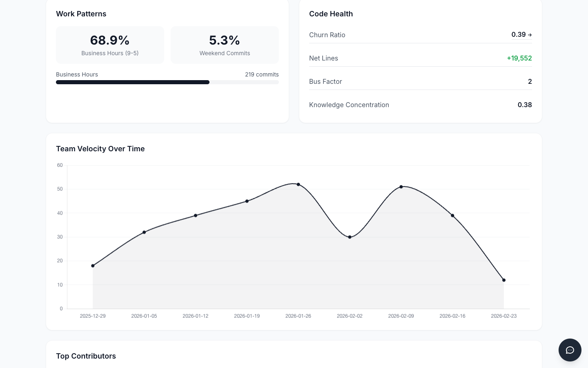Toggle the Net Lines +19,552 metric row

[421, 58]
